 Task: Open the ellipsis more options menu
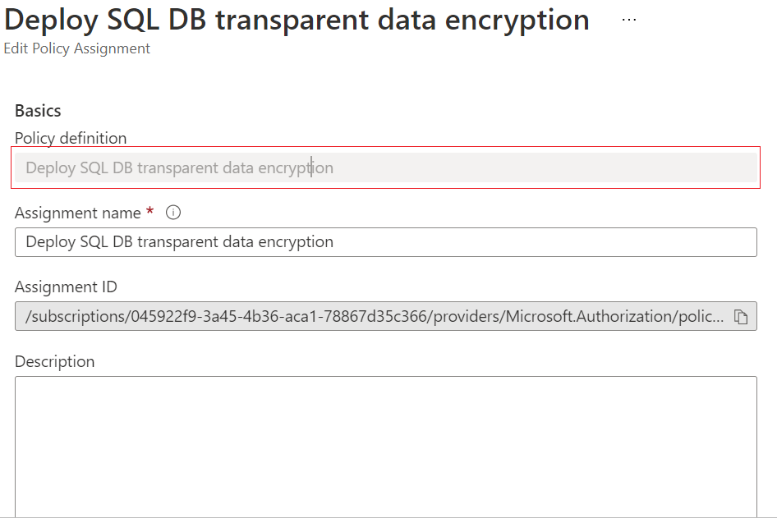click(x=629, y=20)
